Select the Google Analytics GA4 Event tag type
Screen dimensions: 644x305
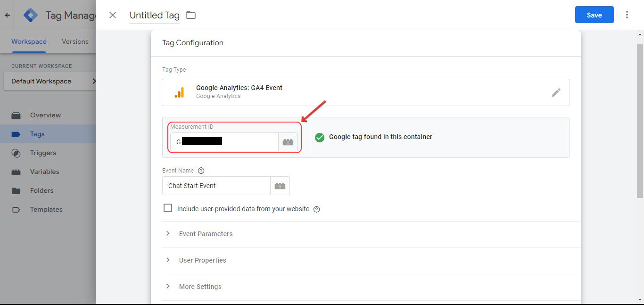coord(365,92)
